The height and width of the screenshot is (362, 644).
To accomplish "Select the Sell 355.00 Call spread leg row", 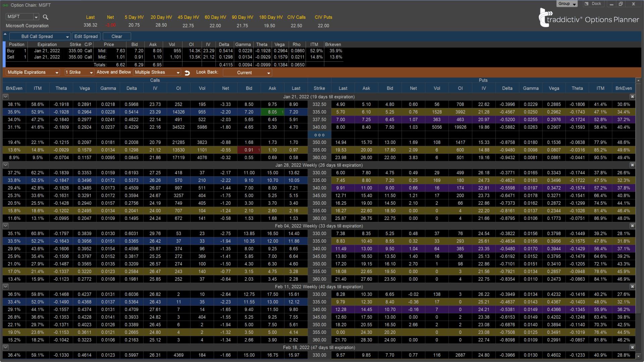I will (174, 57).
